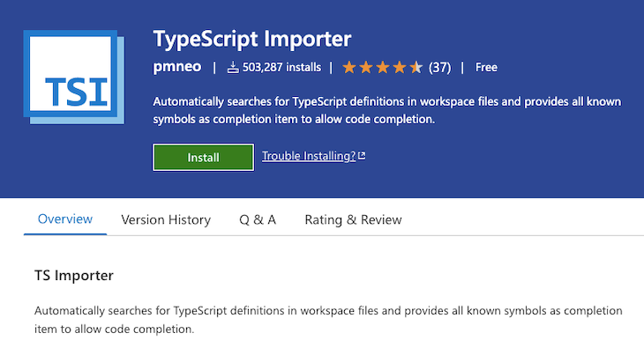The width and height of the screenshot is (644, 348).
Task: Click the installs download icon
Action: (233, 67)
